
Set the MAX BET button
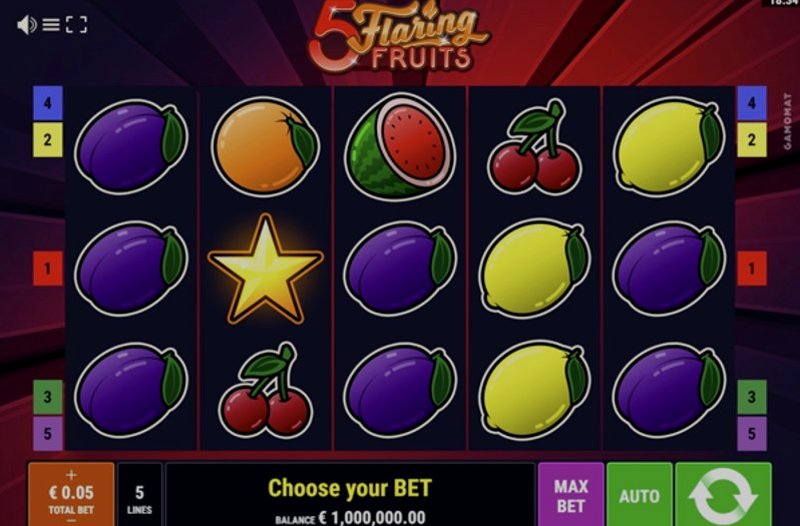[x=571, y=495]
